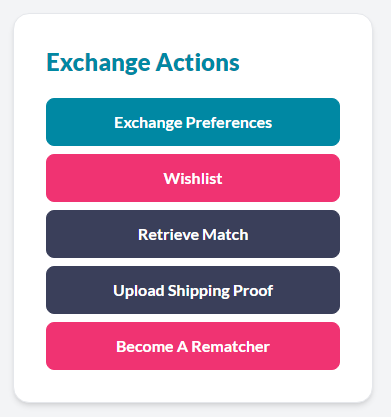Edit your exchange preferences
This screenshot has width=391, height=417.
coord(193,122)
